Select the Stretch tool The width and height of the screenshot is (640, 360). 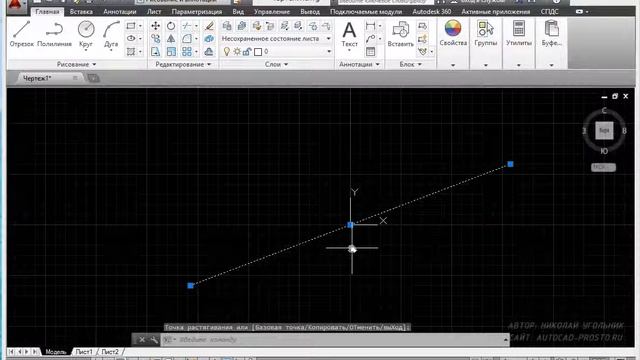(x=156, y=52)
